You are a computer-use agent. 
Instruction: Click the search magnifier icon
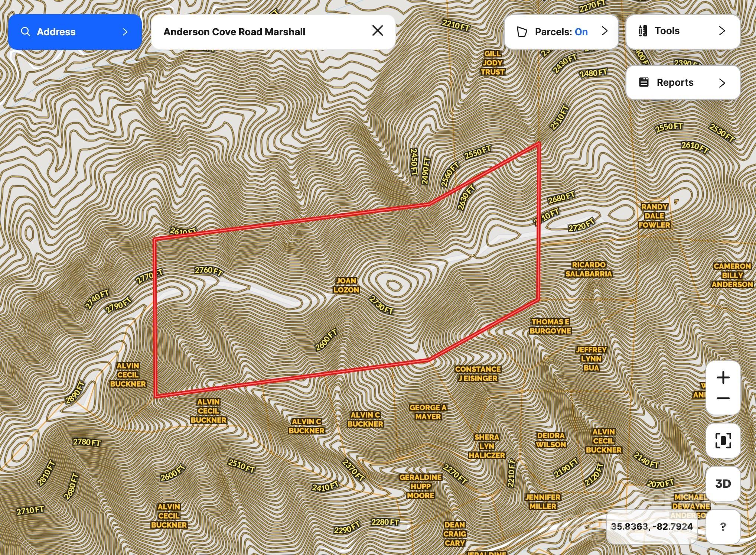coord(25,32)
